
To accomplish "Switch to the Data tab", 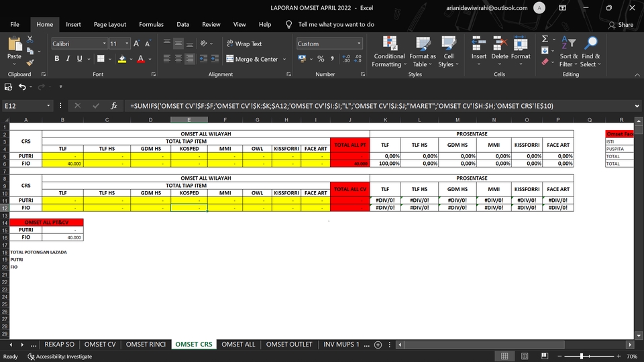I will point(182,24).
